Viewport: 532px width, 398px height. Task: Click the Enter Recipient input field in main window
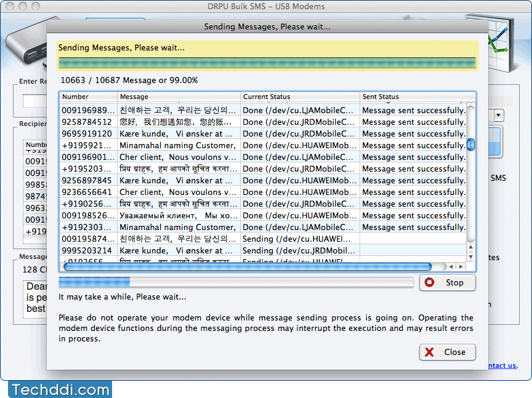(34, 101)
